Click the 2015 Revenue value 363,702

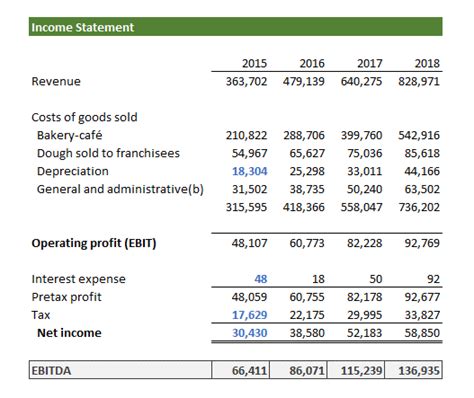(x=246, y=81)
